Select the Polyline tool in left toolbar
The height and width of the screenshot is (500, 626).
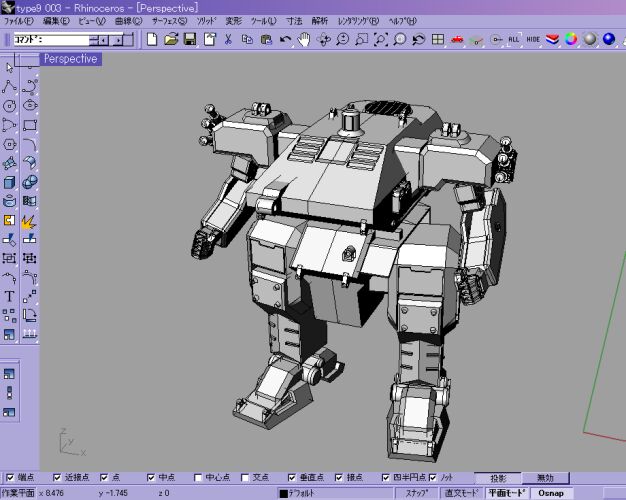[9, 86]
